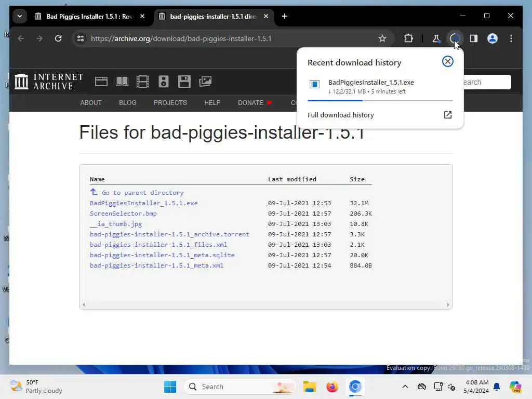This screenshot has height=399, width=532.
Task: Close the bad-piggies-installer-1.5.1 directory tab
Action: (266, 16)
